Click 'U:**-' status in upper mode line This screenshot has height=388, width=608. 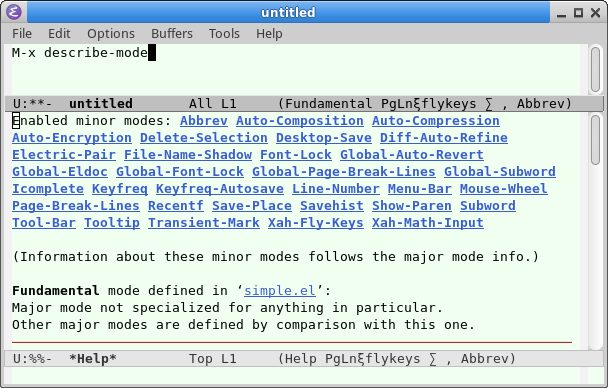pos(32,104)
